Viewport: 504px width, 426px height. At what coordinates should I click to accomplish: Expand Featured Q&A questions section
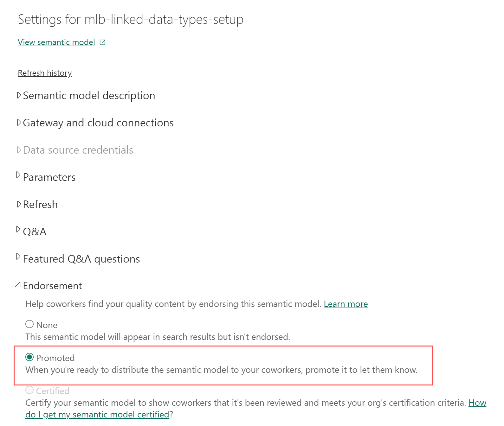(x=18, y=257)
